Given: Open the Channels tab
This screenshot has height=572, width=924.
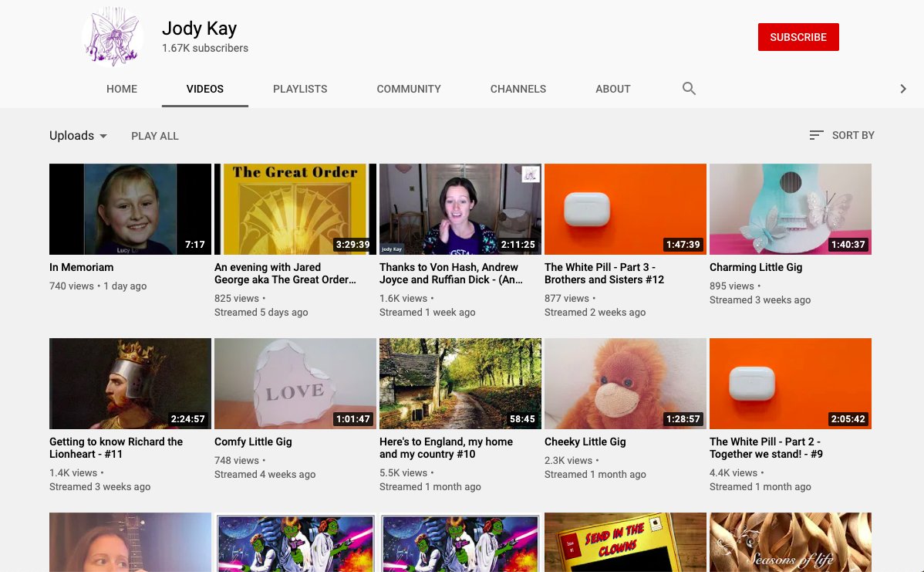Looking at the screenshot, I should [518, 89].
